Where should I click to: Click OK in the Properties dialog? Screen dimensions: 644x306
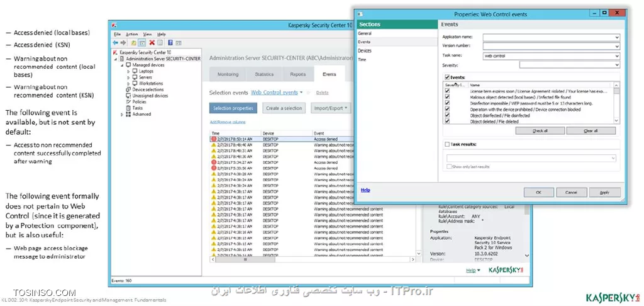pos(539,193)
